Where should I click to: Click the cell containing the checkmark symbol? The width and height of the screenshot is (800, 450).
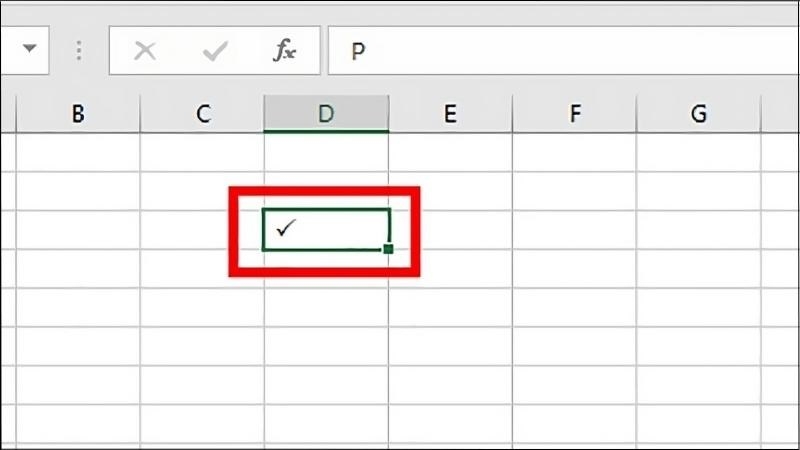click(x=327, y=230)
